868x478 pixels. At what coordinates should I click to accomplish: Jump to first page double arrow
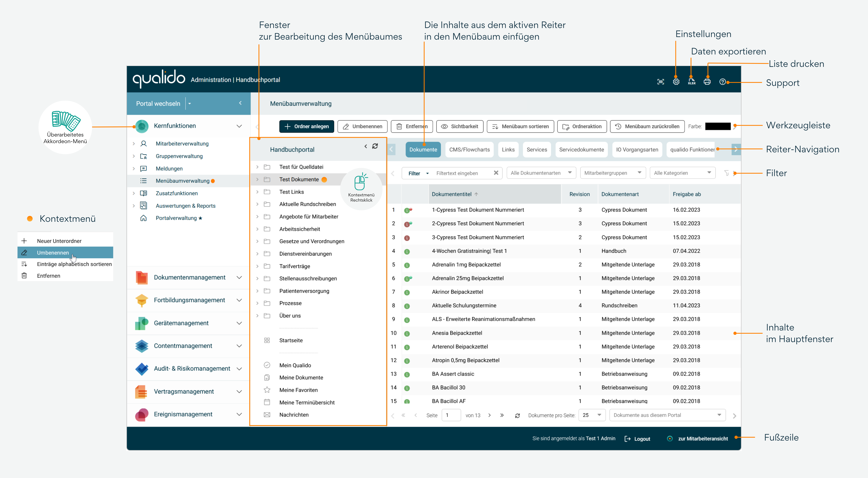(x=403, y=415)
